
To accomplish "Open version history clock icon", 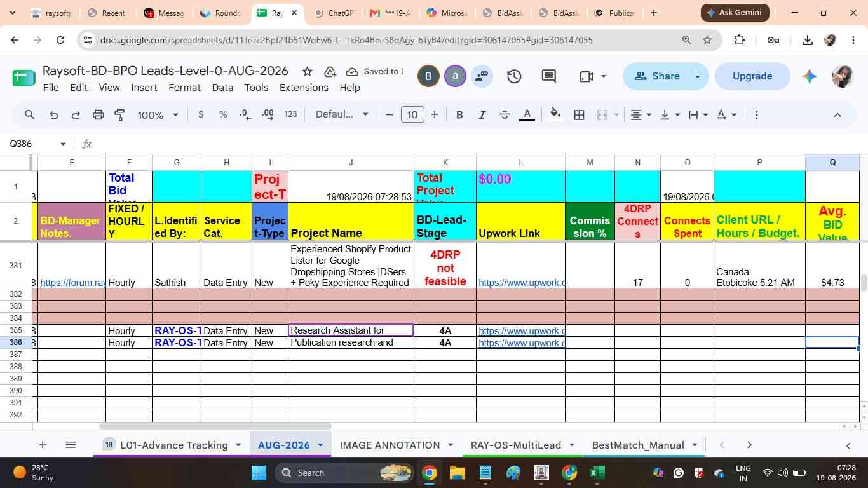I will click(x=514, y=76).
